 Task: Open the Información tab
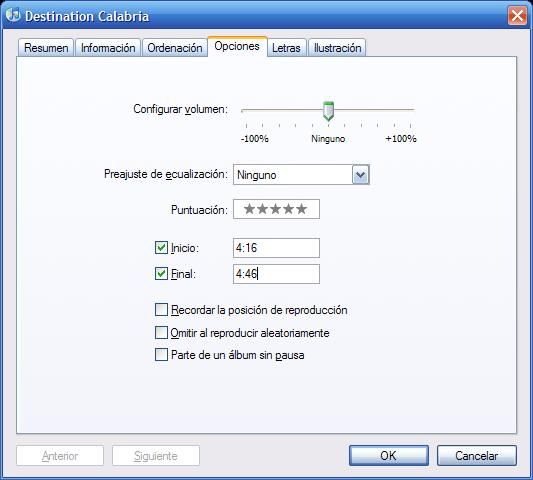pyautogui.click(x=108, y=48)
